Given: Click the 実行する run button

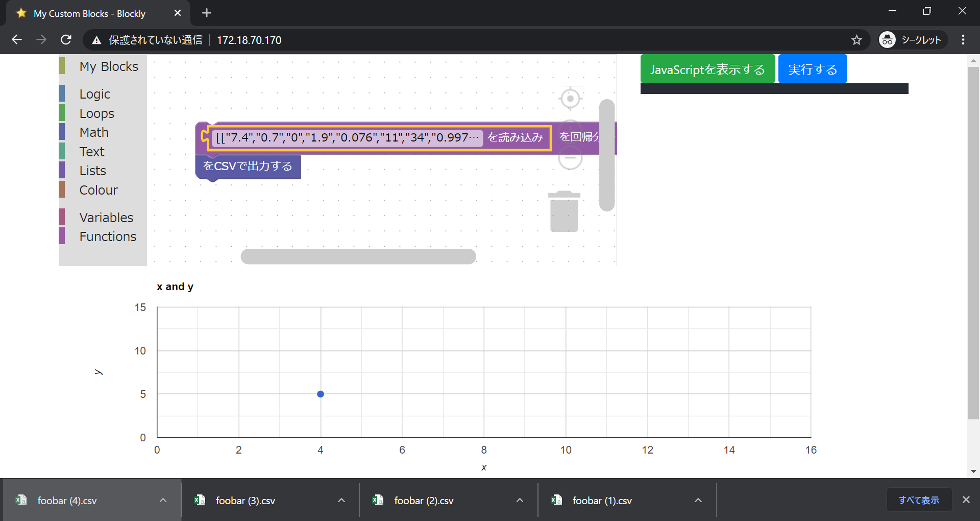Looking at the screenshot, I should click(813, 69).
